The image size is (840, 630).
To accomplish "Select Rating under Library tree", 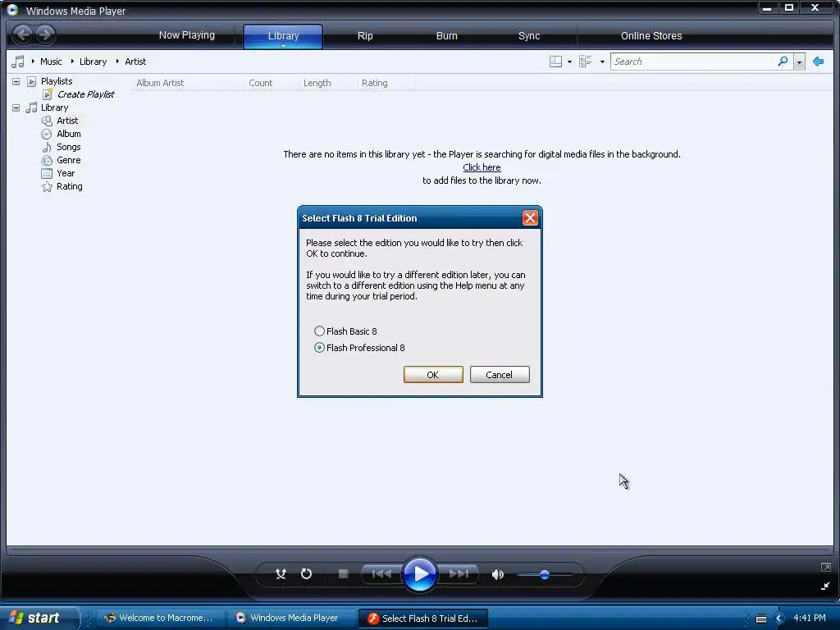I will pyautogui.click(x=69, y=186).
